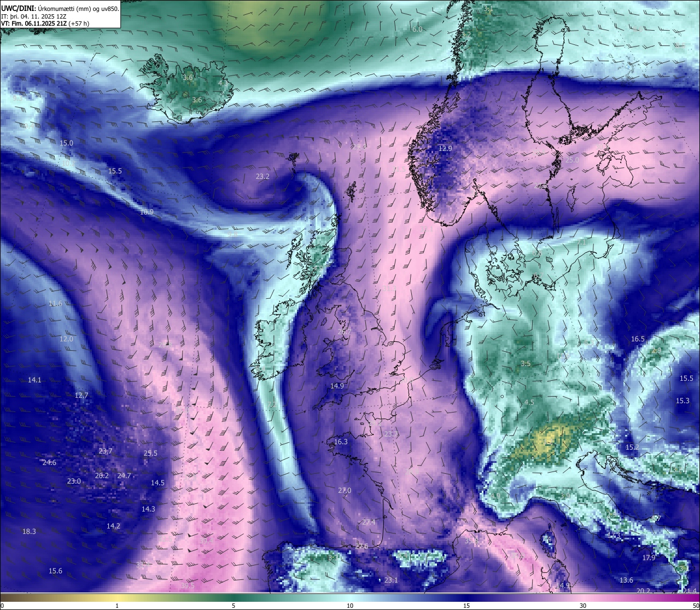Click the 14.3 value label
Screen dimensions: 700x610
(148, 509)
